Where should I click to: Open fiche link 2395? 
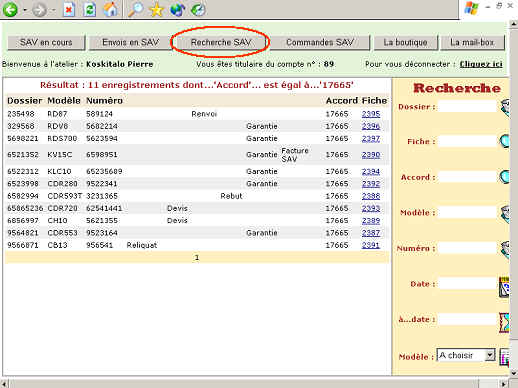371,114
